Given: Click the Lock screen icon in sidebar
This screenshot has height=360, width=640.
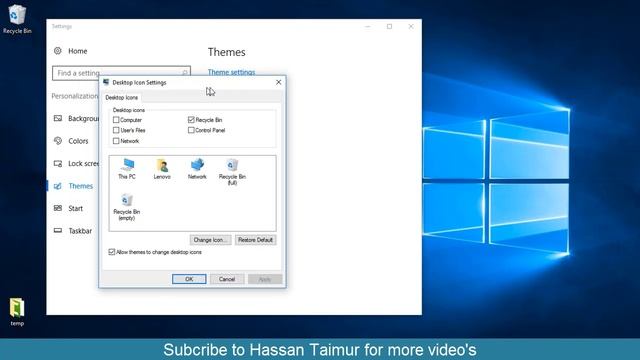Looking at the screenshot, I should (x=58, y=163).
